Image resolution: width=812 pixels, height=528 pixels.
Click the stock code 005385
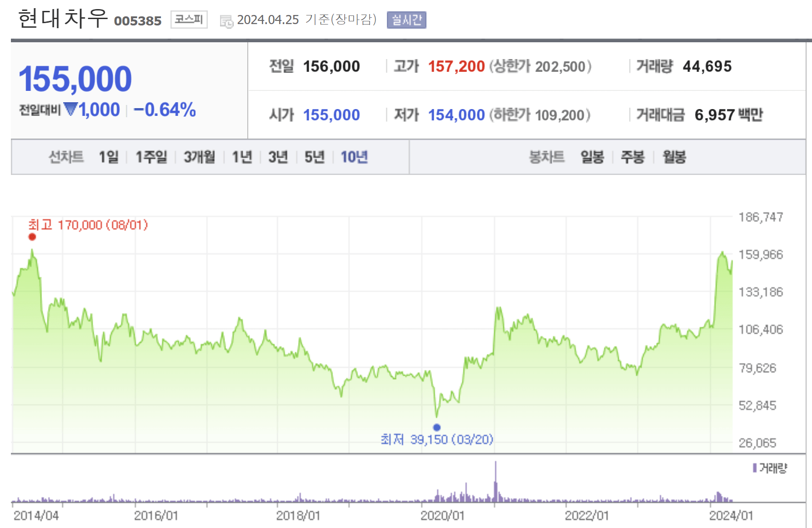click(x=138, y=20)
